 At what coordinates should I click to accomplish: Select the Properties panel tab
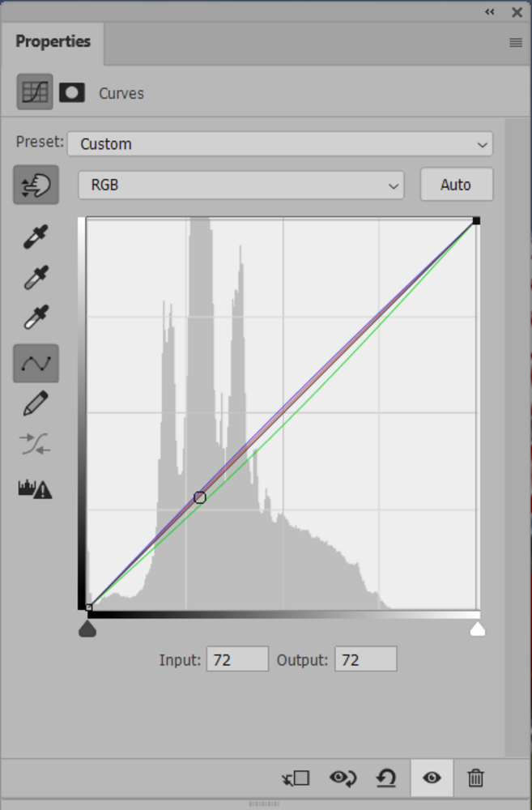click(53, 42)
